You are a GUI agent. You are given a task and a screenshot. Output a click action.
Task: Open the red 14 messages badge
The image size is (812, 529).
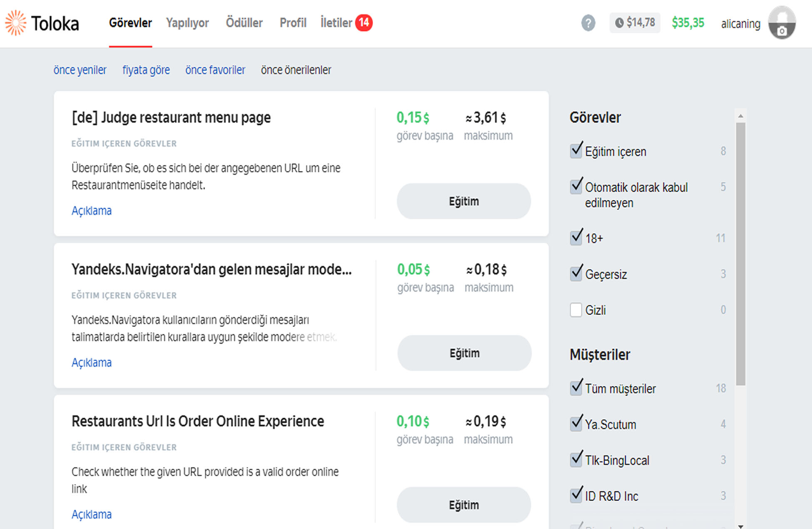click(x=364, y=22)
